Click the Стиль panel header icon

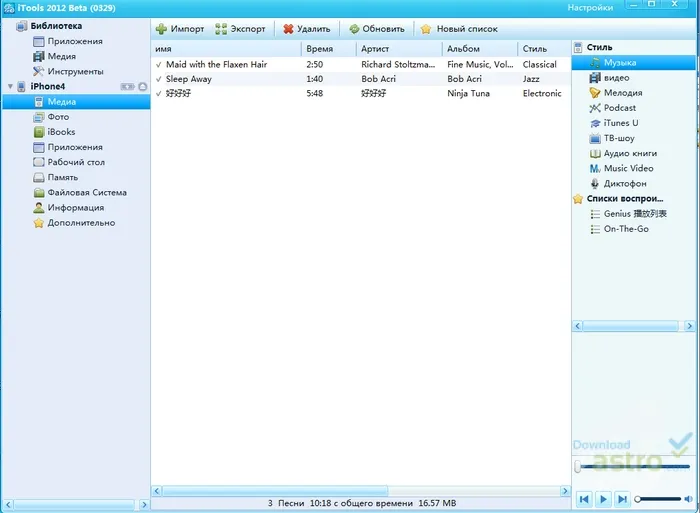[578, 47]
